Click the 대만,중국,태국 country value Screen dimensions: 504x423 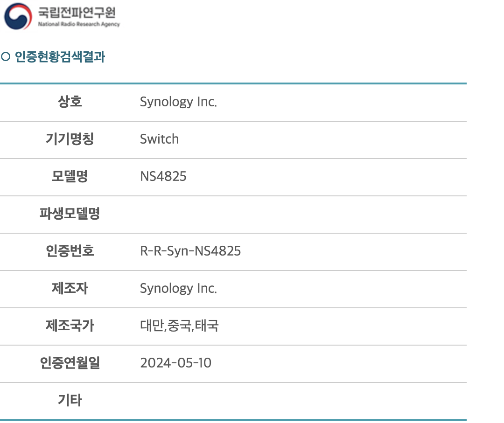coord(179,326)
